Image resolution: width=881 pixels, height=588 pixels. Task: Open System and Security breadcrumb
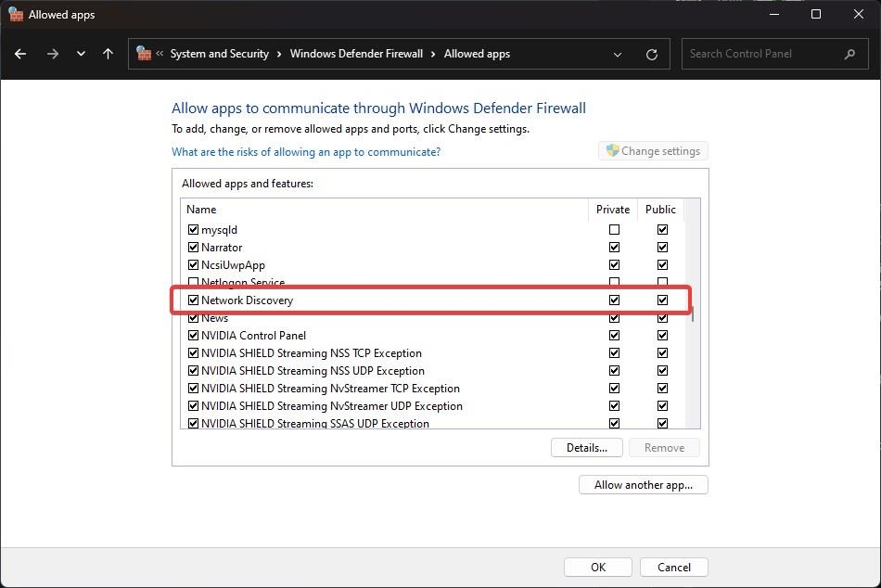click(220, 54)
